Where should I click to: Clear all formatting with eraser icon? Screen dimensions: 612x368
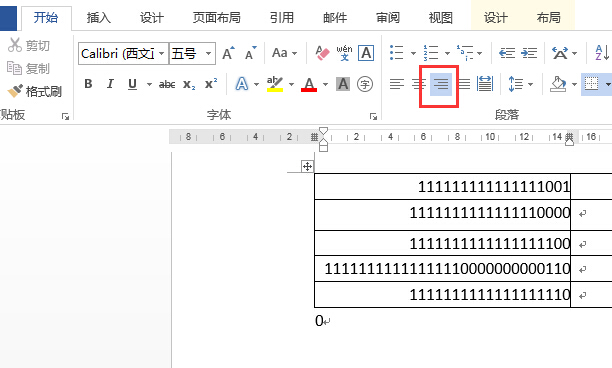point(322,53)
